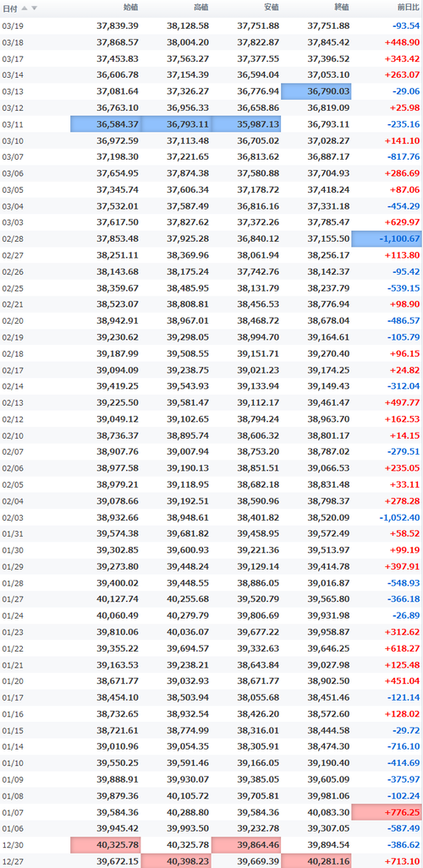The width and height of the screenshot is (423, 868).
Task: Select the 01/29 opening value 39,273.80
Action: tap(118, 567)
